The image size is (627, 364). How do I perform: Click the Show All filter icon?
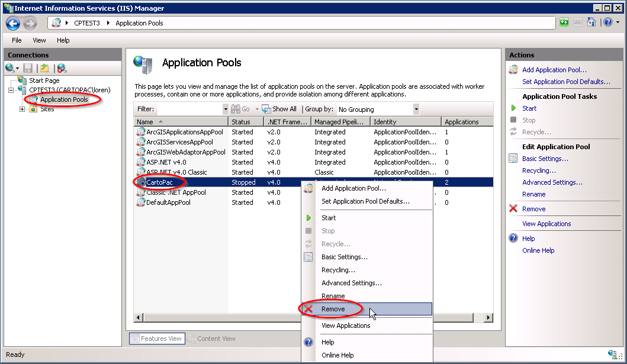pyautogui.click(x=266, y=109)
